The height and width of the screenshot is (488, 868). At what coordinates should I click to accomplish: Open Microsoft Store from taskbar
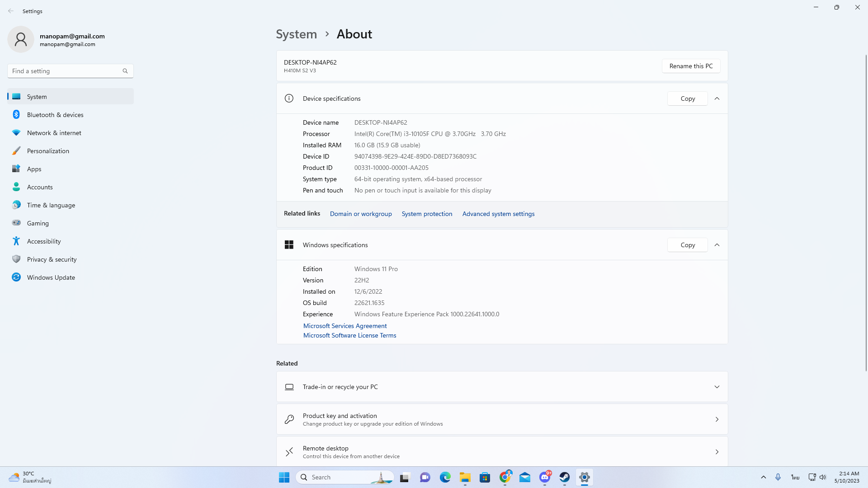485,477
